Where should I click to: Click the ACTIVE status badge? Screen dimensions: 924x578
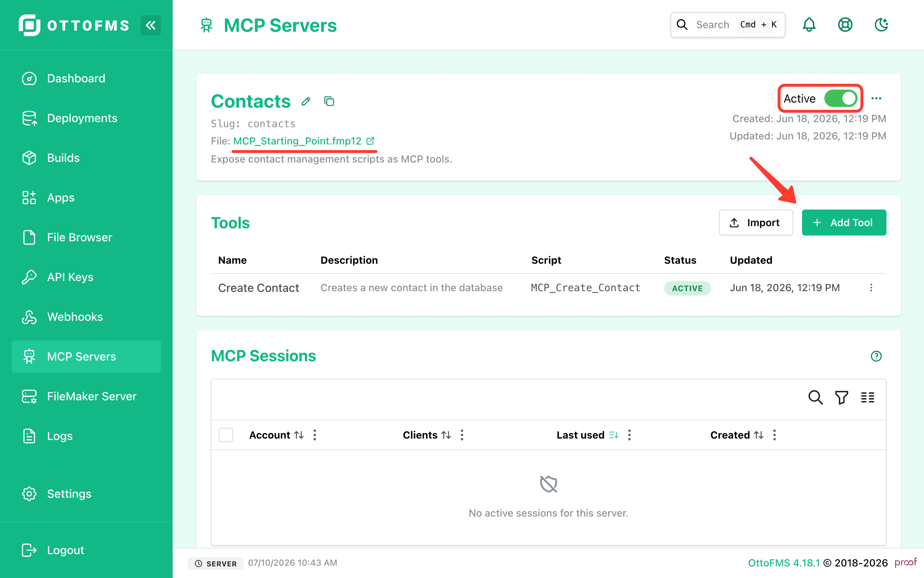[687, 288]
